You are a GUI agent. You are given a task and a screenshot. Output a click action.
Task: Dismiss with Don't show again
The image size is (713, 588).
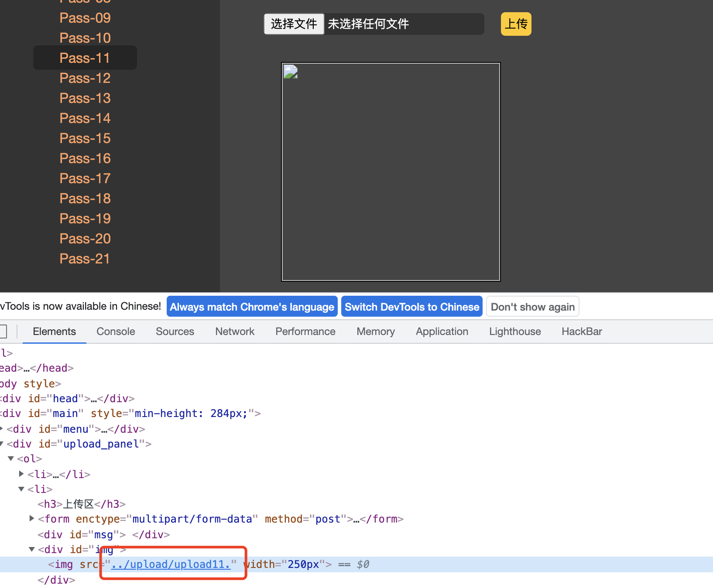pyautogui.click(x=533, y=307)
